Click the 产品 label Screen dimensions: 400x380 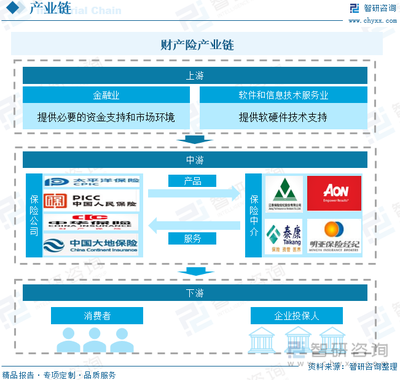click(x=192, y=181)
